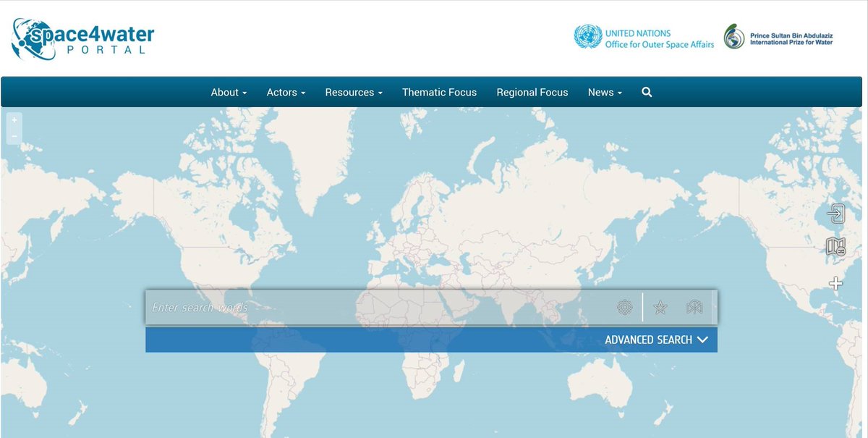868x438 pixels.
Task: Go to Regional Focus page
Action: pos(532,92)
